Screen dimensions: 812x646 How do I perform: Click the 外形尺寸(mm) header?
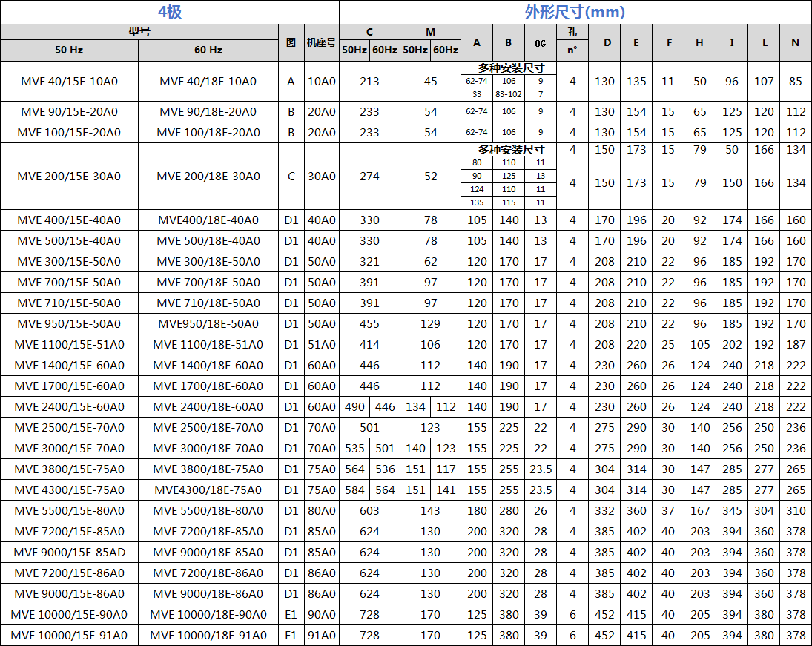pyautogui.click(x=575, y=12)
